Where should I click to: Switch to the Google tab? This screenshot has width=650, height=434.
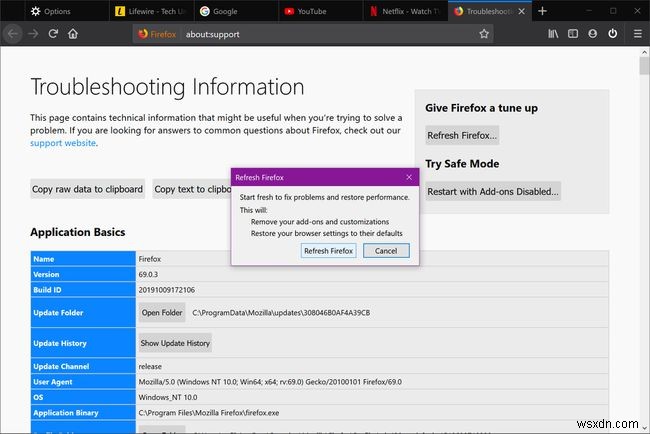[x=235, y=11]
